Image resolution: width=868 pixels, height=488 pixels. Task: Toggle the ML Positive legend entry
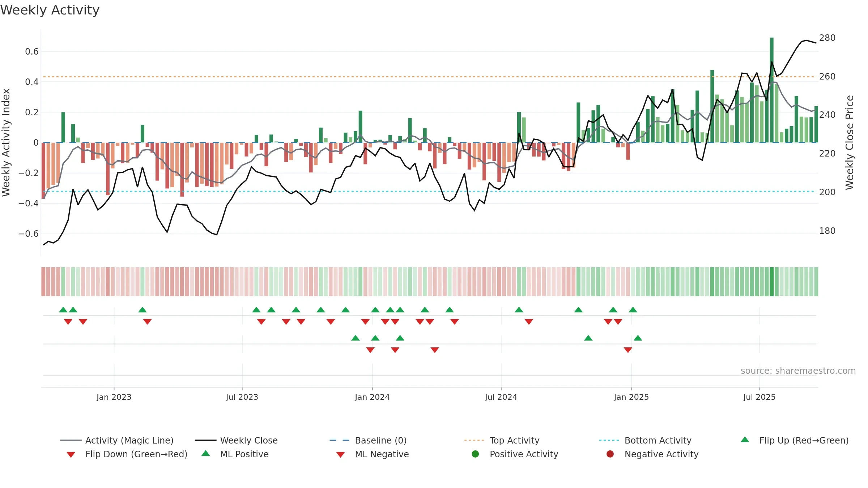(x=235, y=454)
